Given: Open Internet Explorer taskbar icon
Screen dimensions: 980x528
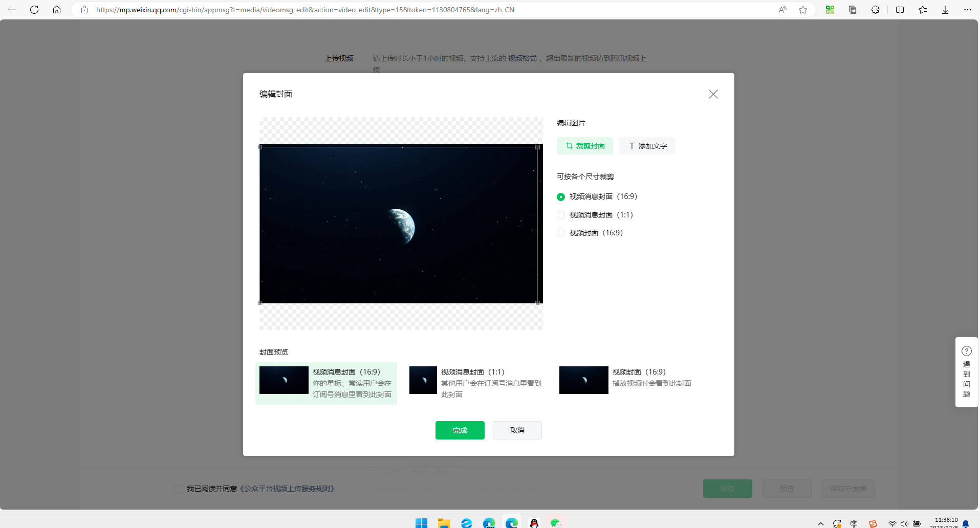Looking at the screenshot, I should point(466,523).
